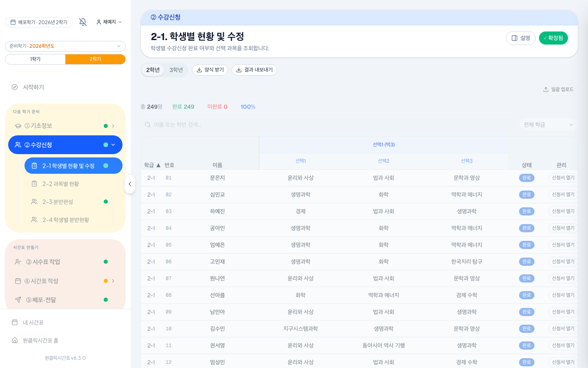Click the 2-3 분반편성 people icon
588x368 pixels.
click(x=34, y=202)
